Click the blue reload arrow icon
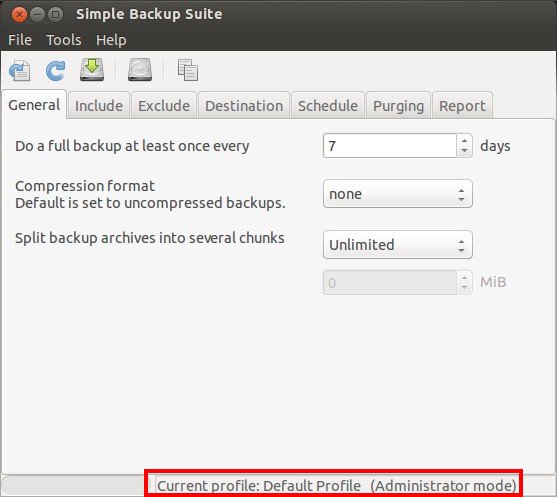The width and height of the screenshot is (557, 497). (55, 70)
